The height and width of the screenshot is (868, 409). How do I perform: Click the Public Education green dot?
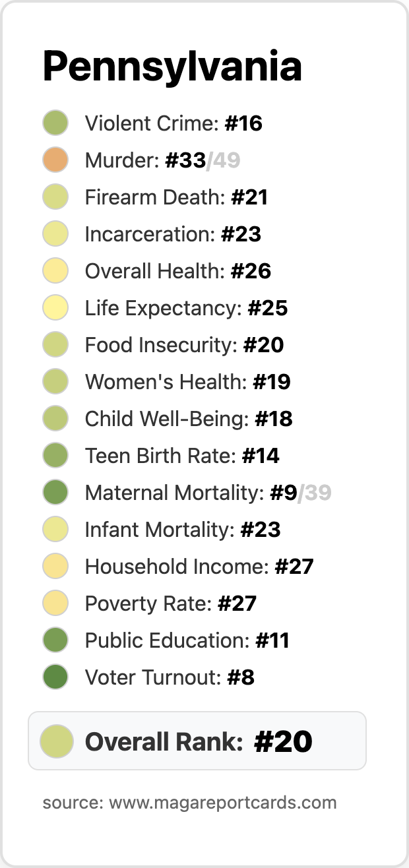pyautogui.click(x=56, y=640)
